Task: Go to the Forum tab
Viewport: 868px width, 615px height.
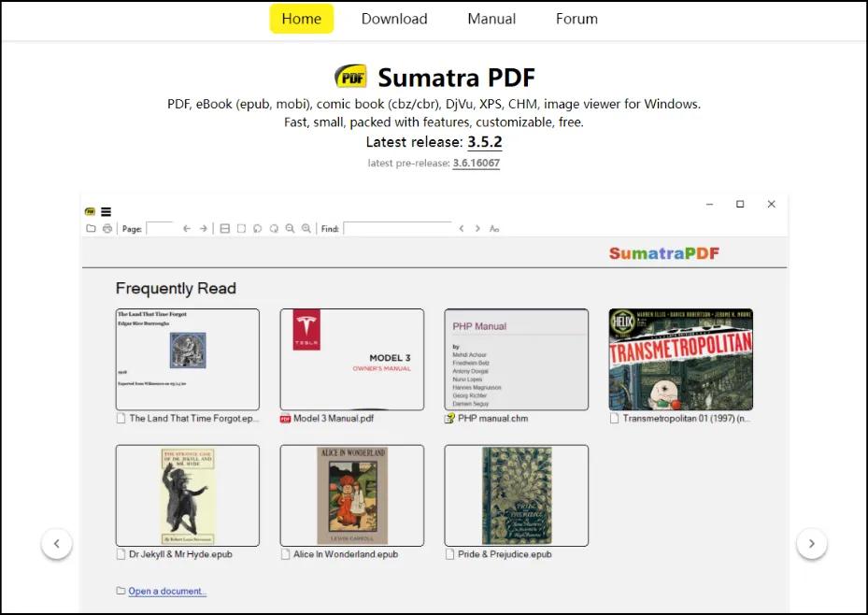Action: (x=576, y=19)
